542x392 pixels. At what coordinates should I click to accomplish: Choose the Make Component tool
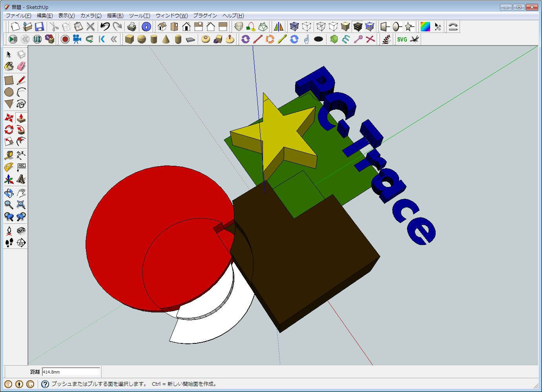[x=21, y=54]
